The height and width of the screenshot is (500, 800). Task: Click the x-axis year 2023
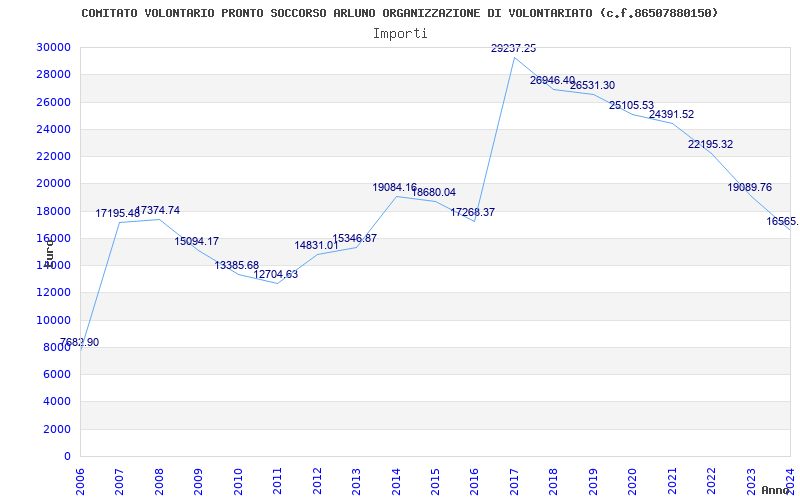click(x=751, y=481)
